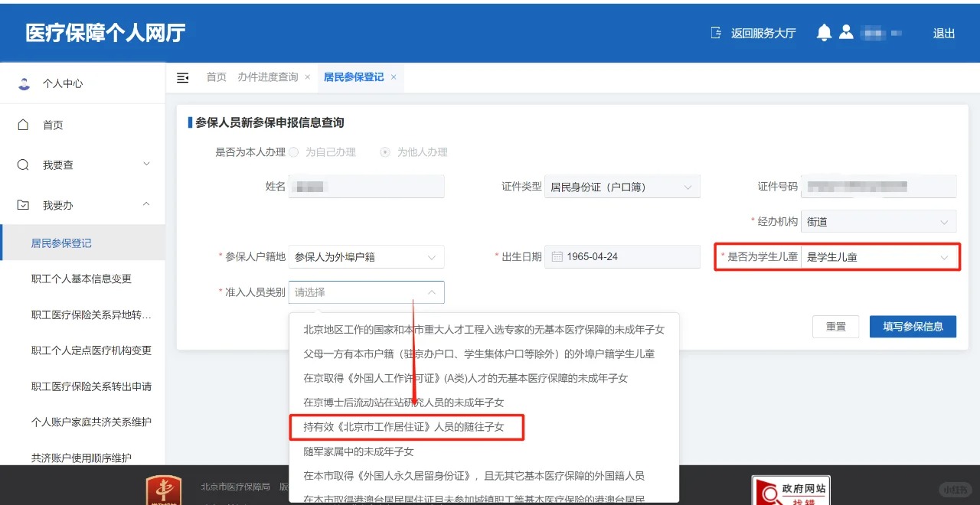Open the 是否为学生儿童 dropdown
The image size is (980, 505).
point(878,257)
